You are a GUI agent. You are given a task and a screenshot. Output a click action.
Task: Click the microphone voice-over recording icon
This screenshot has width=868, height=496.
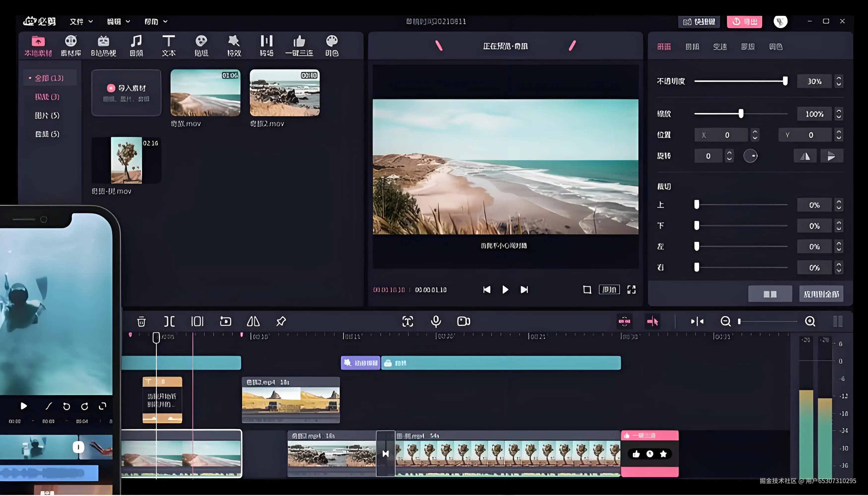coord(436,321)
